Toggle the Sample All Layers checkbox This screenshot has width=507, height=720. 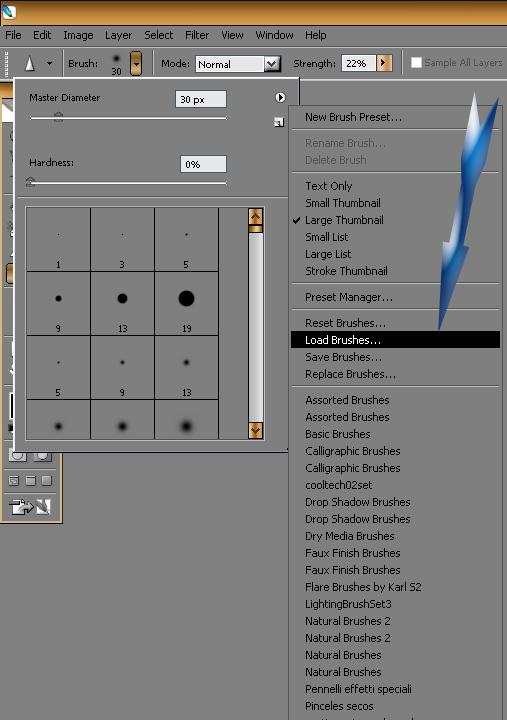coord(416,62)
